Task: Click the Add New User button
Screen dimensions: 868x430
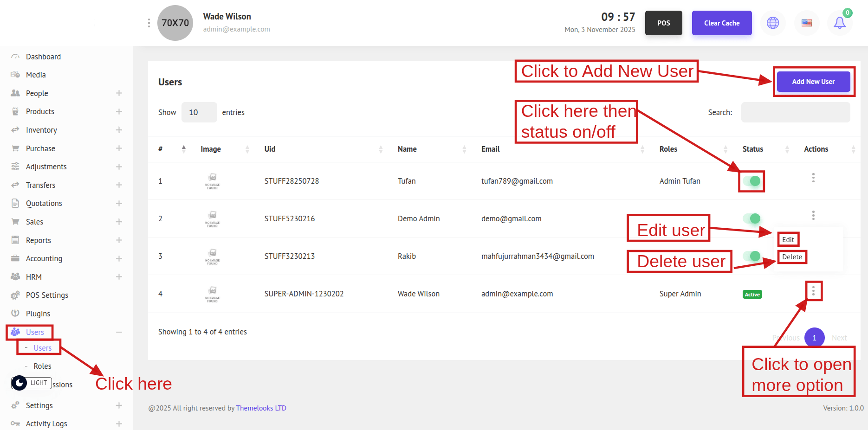Action: pos(813,82)
